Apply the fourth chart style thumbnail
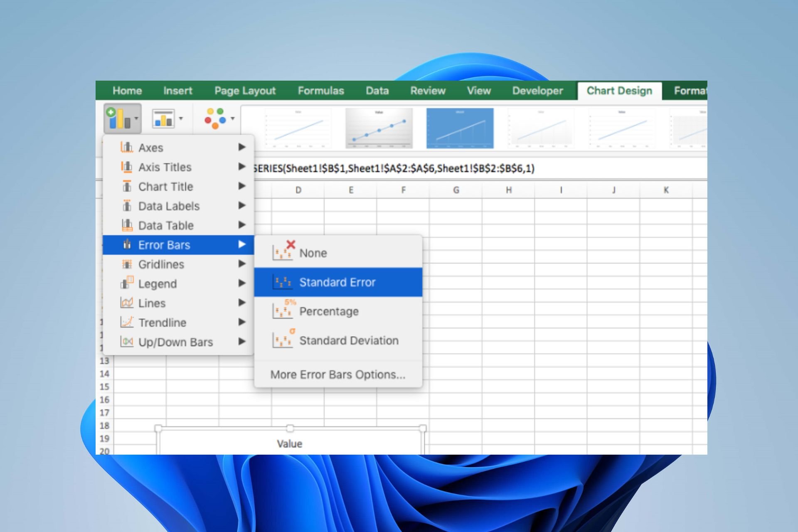Screen dimensions: 798x532 click(x=541, y=128)
